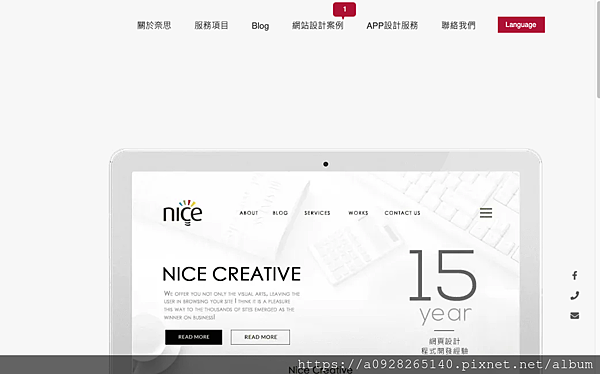Open 服務項目 menu item
Viewport: 600px width, 374px height.
(x=211, y=25)
